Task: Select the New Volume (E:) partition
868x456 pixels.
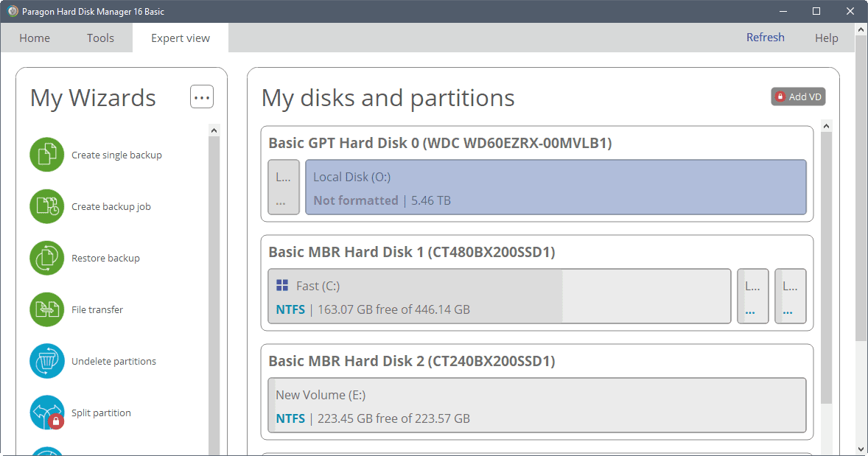Action: click(537, 405)
